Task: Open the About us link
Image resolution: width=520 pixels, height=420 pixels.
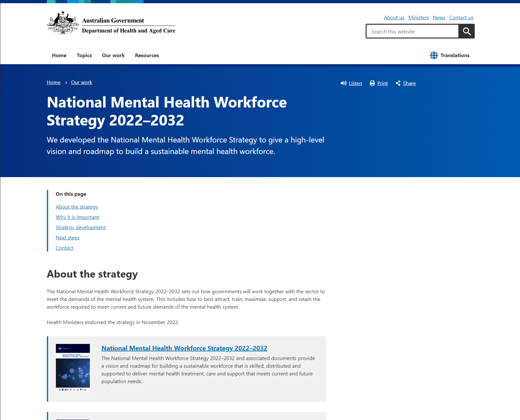Action: (x=394, y=18)
